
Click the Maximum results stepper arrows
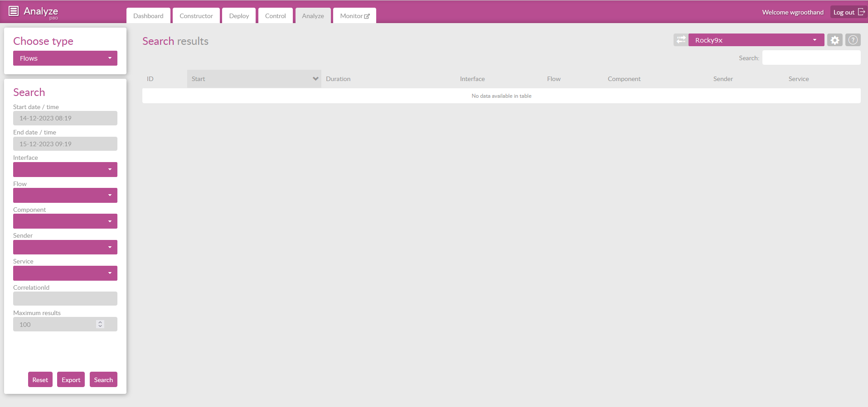coord(100,324)
